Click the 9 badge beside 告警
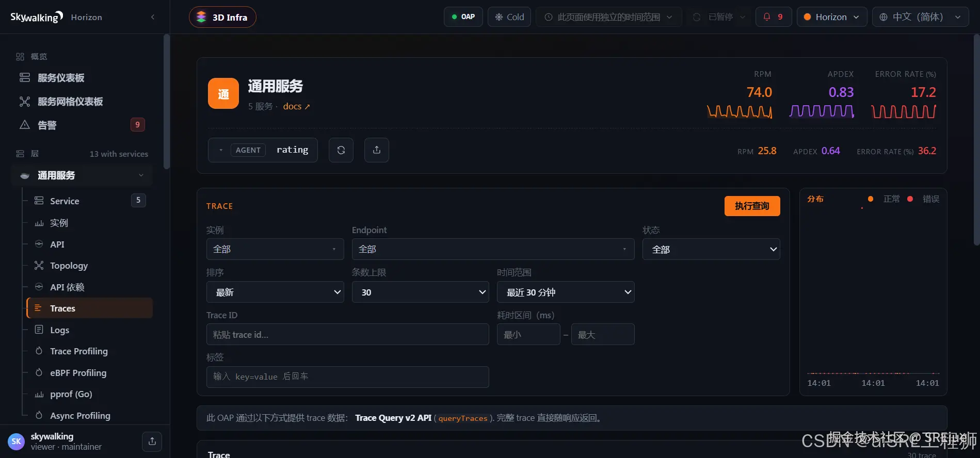The image size is (980, 458). click(x=137, y=124)
